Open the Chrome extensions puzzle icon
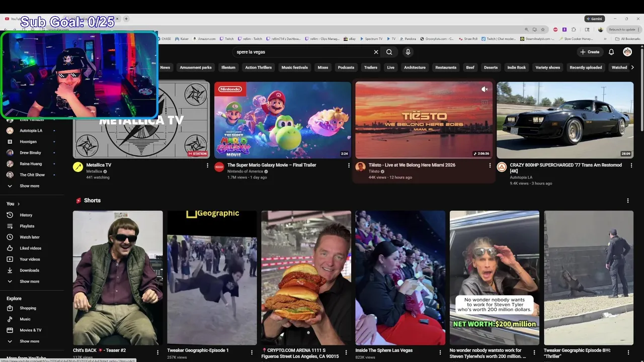The width and height of the screenshot is (644, 362). [574, 30]
